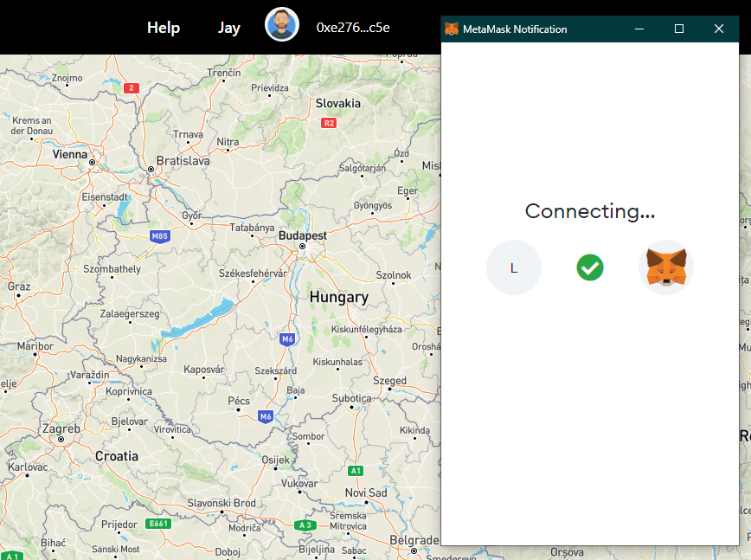The width and height of the screenshot is (751, 560).
Task: Click the red R2 road shield
Action: [x=329, y=123]
